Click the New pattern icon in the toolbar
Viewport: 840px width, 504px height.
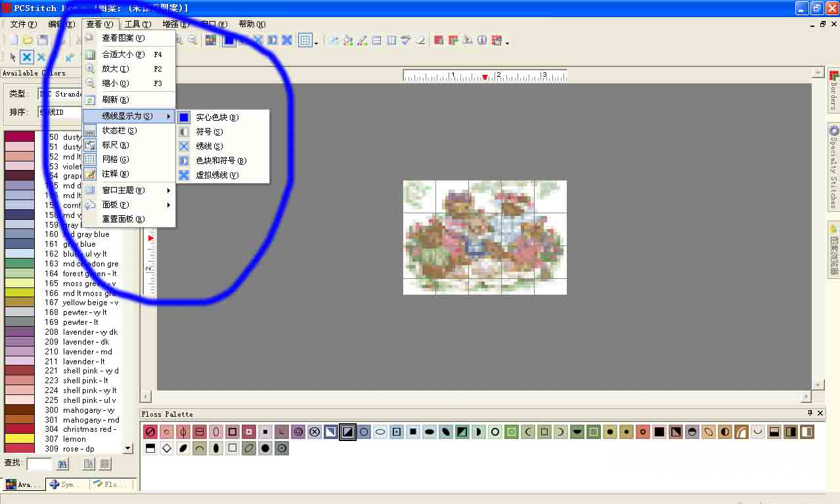tap(15, 40)
